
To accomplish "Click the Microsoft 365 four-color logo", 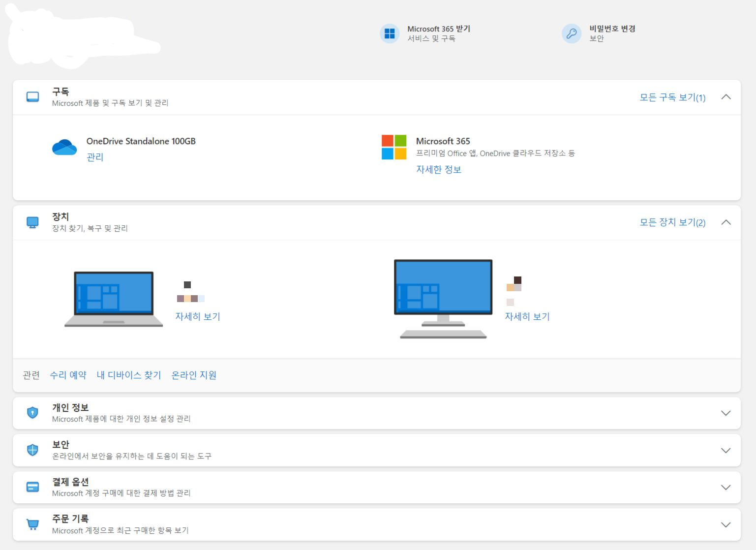I will 394,147.
